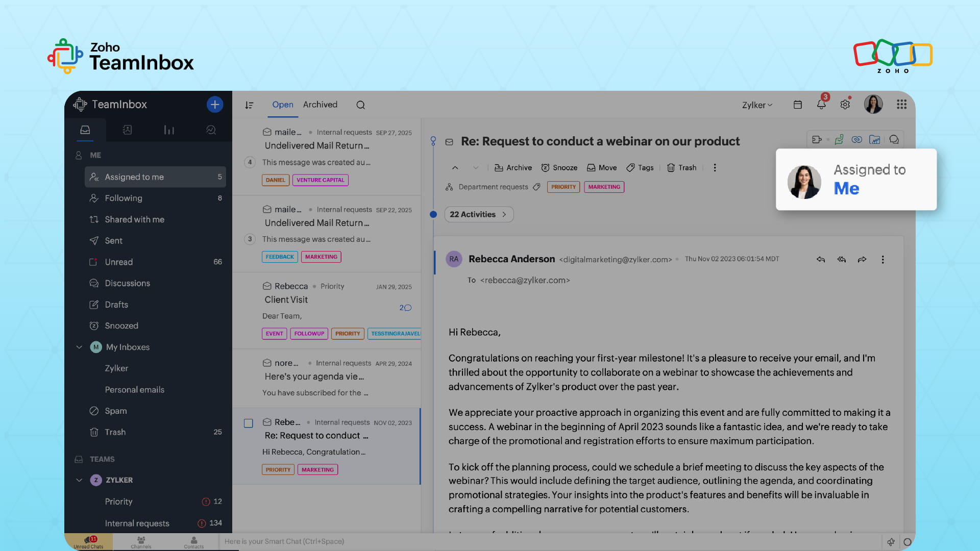Open the settings gear icon

coord(845,105)
